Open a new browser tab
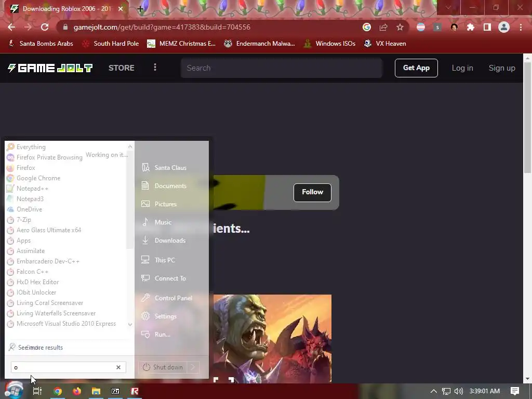The width and height of the screenshot is (532, 399). tap(140, 9)
